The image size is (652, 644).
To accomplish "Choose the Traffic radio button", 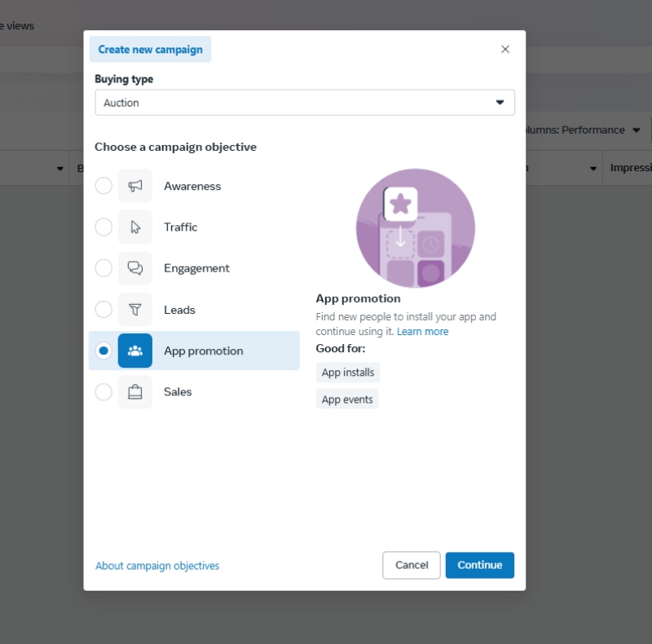I will pyautogui.click(x=104, y=227).
